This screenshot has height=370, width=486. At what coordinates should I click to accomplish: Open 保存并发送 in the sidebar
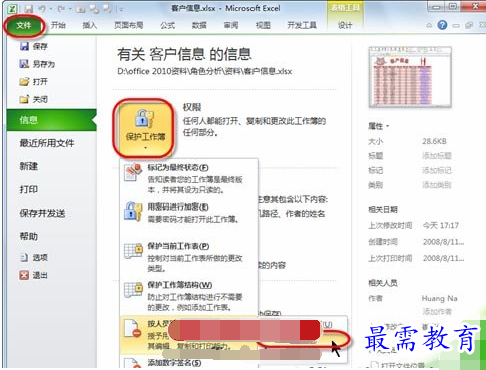[42, 213]
